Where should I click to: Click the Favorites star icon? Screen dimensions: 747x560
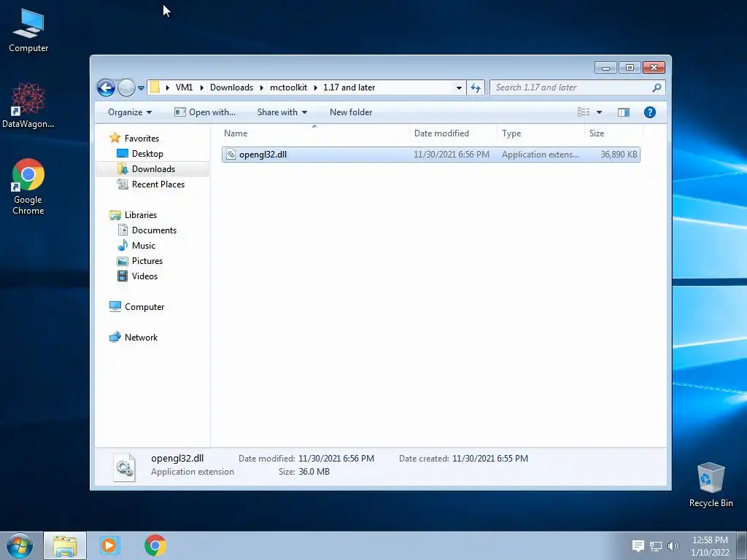(115, 138)
